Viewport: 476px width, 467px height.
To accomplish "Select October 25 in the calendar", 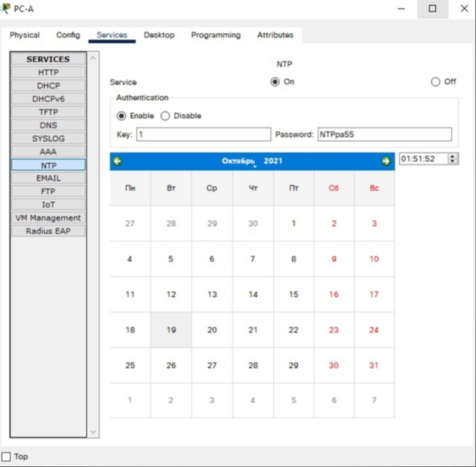I will tap(130, 365).
